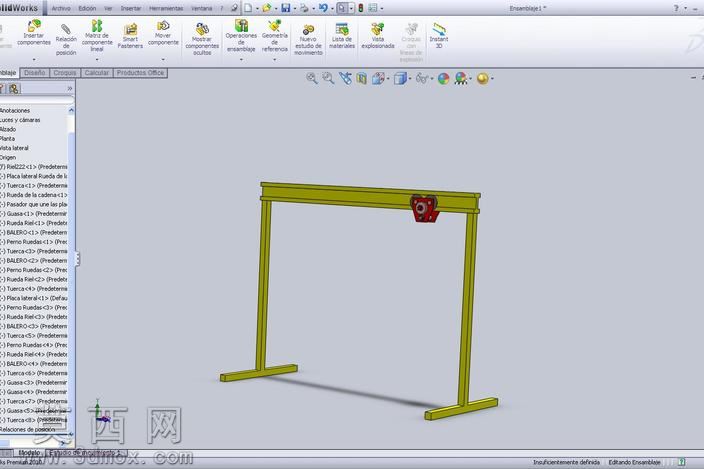Open the Ventana menu

pyautogui.click(x=202, y=9)
